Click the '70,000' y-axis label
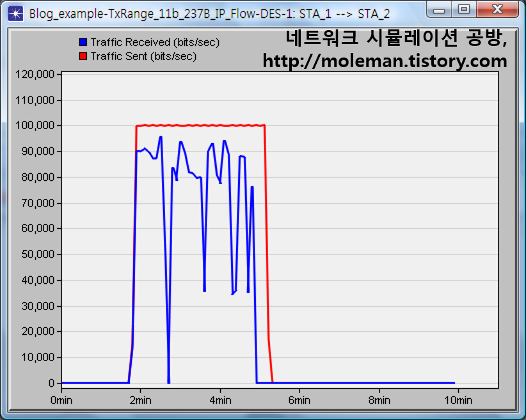Viewport: 526px width, 420px height. [x=38, y=203]
